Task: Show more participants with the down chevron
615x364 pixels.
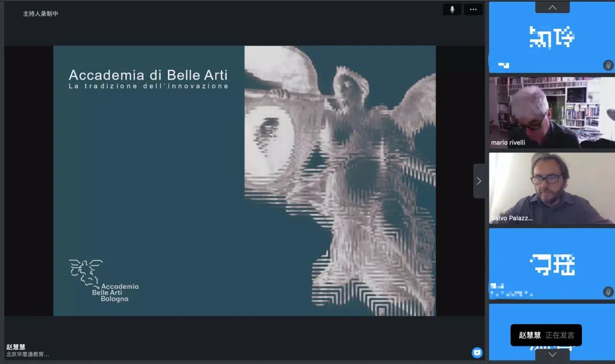Action: 552,354
